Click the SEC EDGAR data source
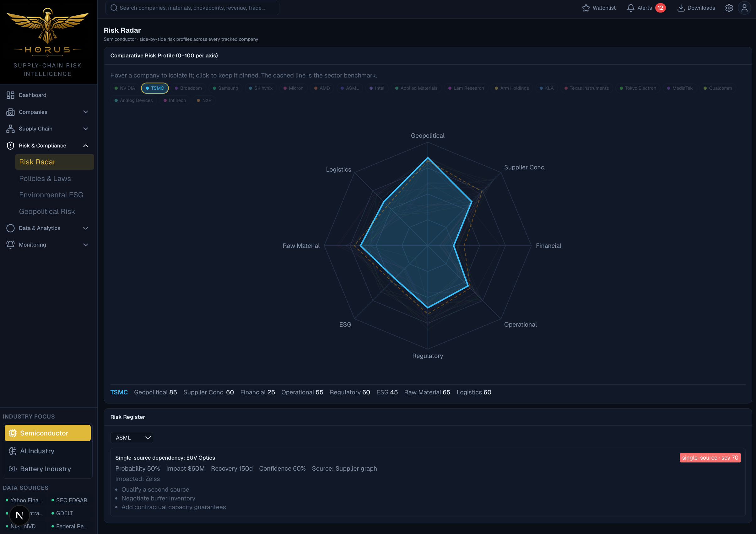756x534 pixels. [x=69, y=500]
